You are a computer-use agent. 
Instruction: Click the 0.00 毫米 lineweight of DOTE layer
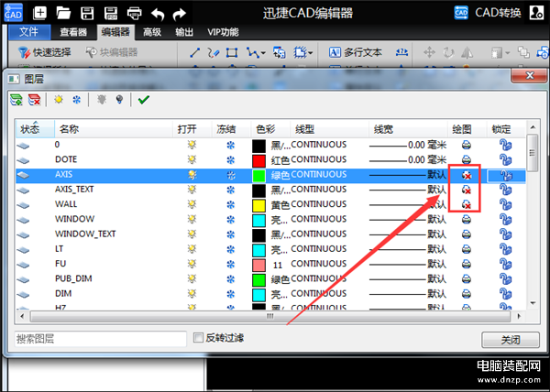pos(427,160)
